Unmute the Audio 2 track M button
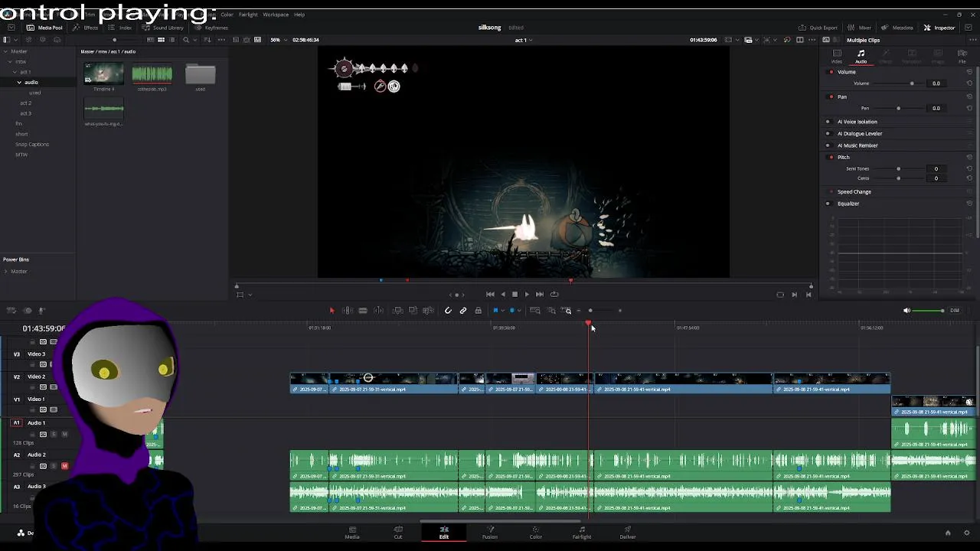 64,466
